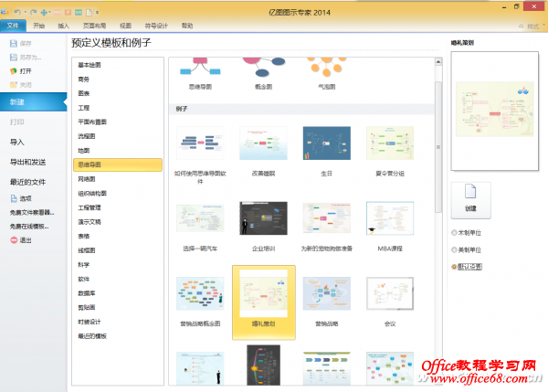
Task: Select the highlighted 婚礼策划 example
Action: tap(264, 302)
